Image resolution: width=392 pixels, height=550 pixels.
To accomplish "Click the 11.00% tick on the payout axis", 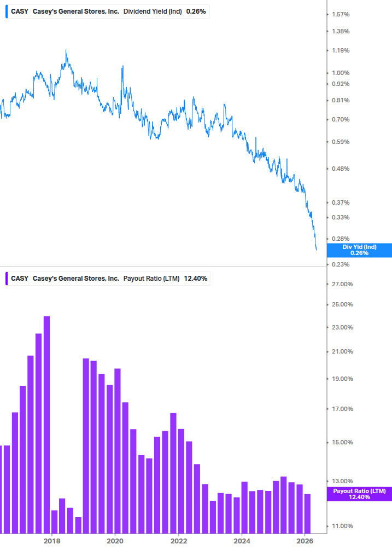I will point(342,526).
